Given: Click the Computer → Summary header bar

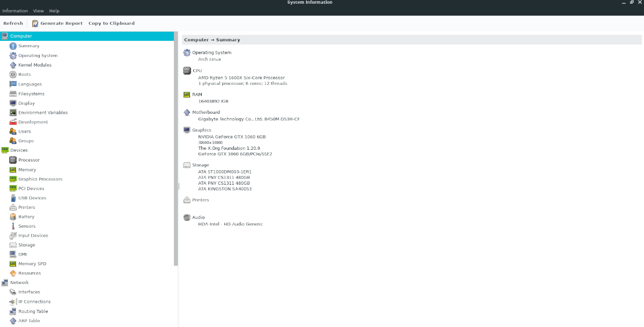Looking at the screenshot, I should click(x=412, y=40).
